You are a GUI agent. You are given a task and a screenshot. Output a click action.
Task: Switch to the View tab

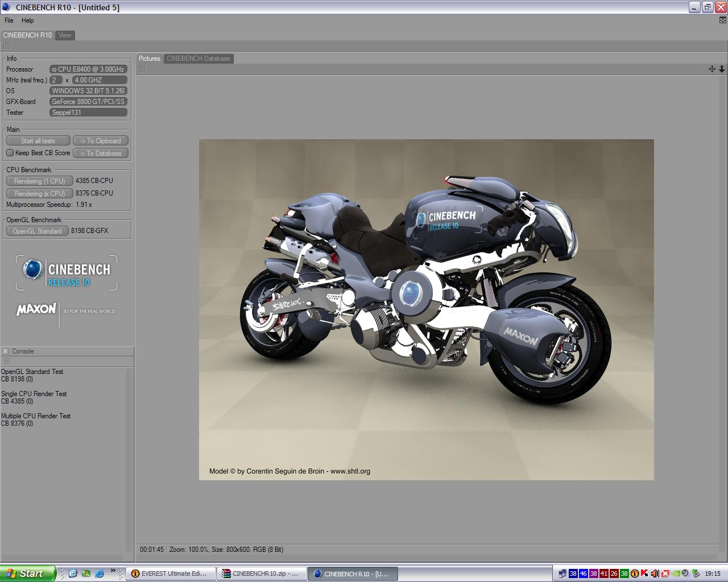point(65,35)
